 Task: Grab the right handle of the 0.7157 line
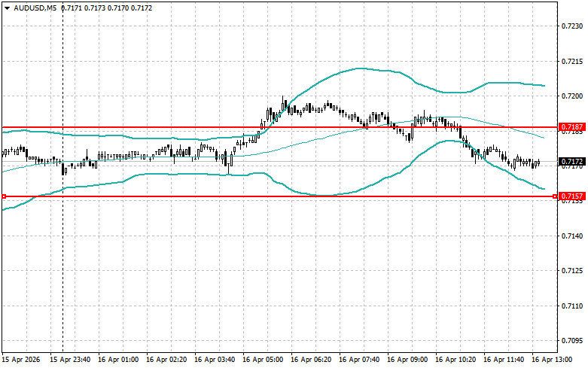point(555,196)
